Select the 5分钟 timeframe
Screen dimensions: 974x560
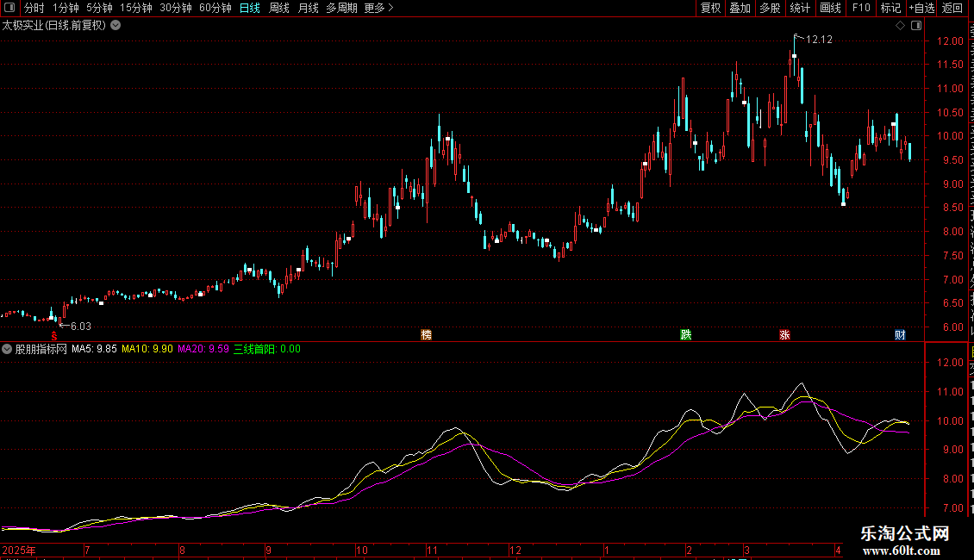point(99,8)
